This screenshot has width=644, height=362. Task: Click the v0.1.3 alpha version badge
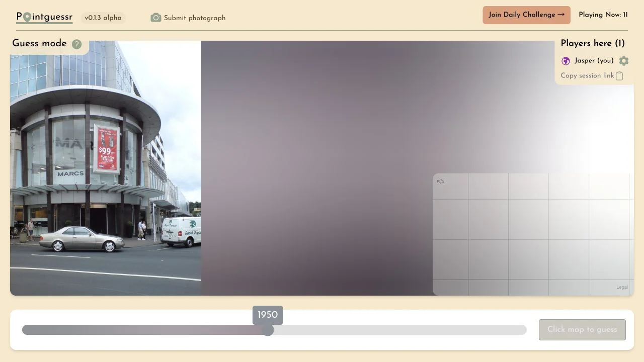(x=103, y=18)
